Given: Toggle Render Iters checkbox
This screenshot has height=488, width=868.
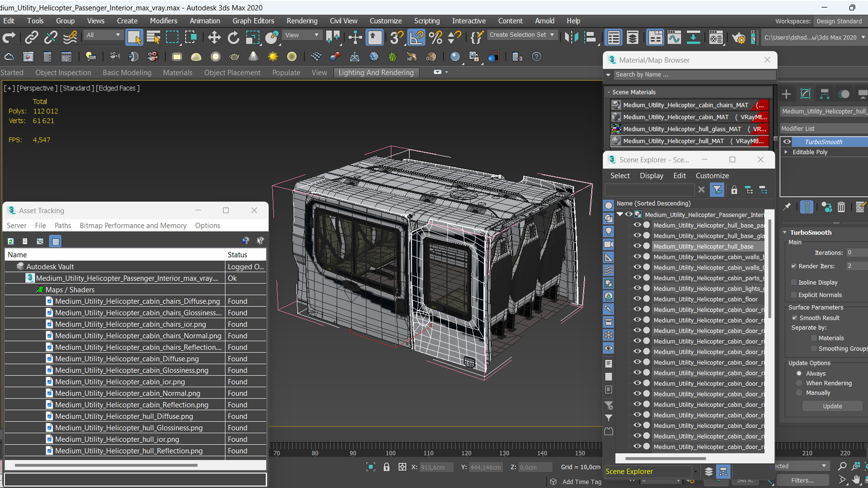Looking at the screenshot, I should [x=793, y=266].
